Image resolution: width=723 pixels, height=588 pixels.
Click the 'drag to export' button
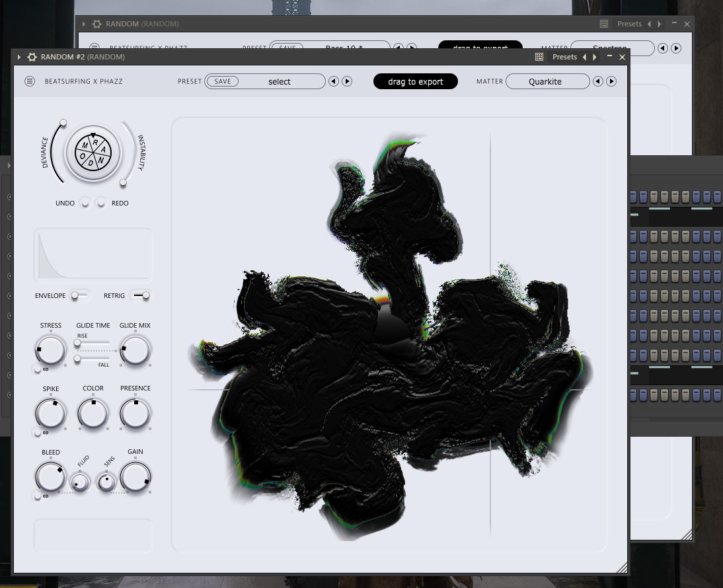click(x=416, y=81)
